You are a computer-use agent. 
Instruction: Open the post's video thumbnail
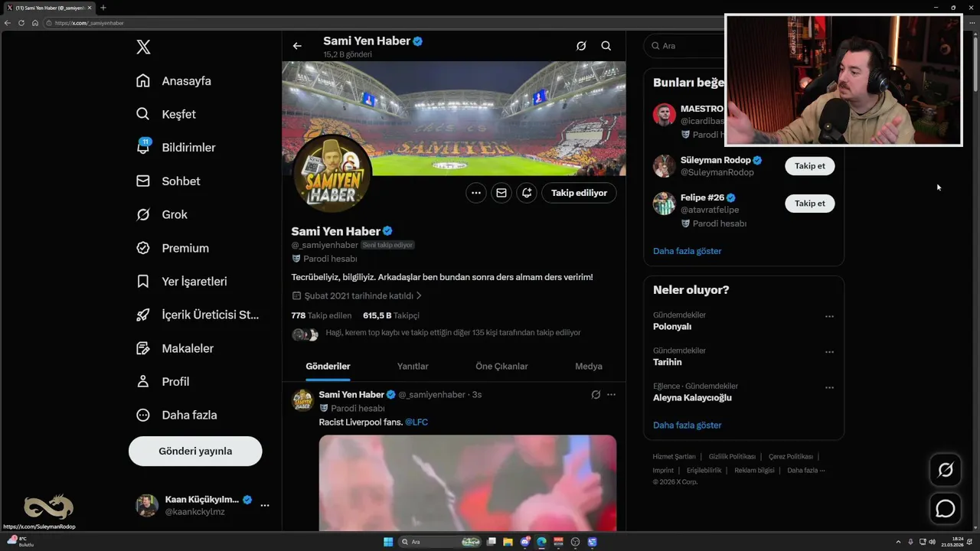(468, 483)
